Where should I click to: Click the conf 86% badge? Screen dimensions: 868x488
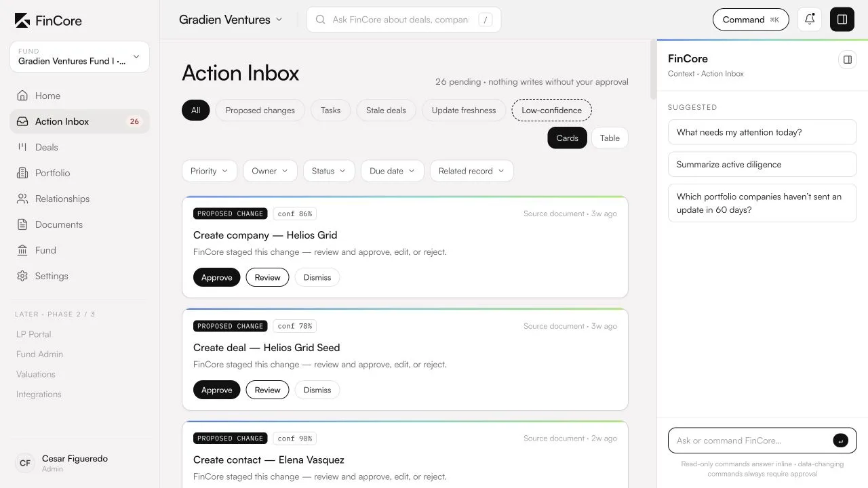pyautogui.click(x=295, y=213)
